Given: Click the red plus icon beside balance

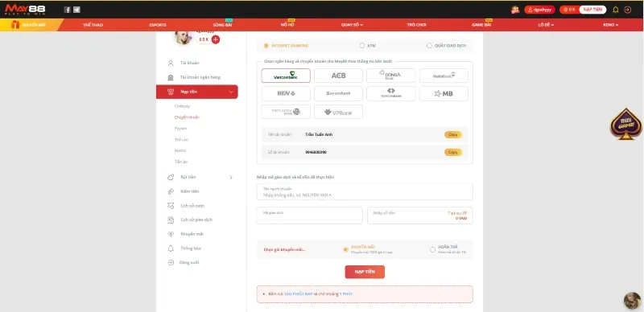Looking at the screenshot, I should [216, 39].
